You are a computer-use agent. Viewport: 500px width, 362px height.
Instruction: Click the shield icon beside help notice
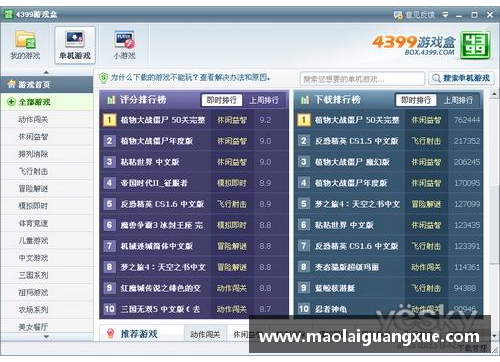click(x=104, y=78)
